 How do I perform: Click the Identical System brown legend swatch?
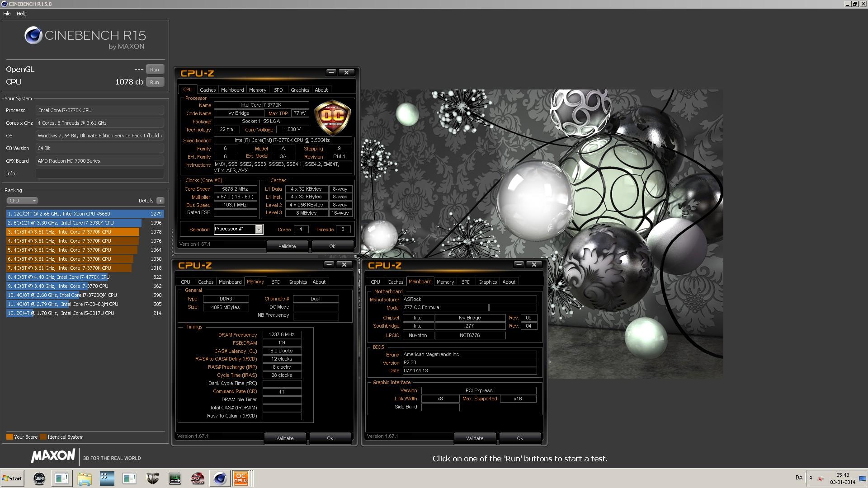(x=43, y=437)
